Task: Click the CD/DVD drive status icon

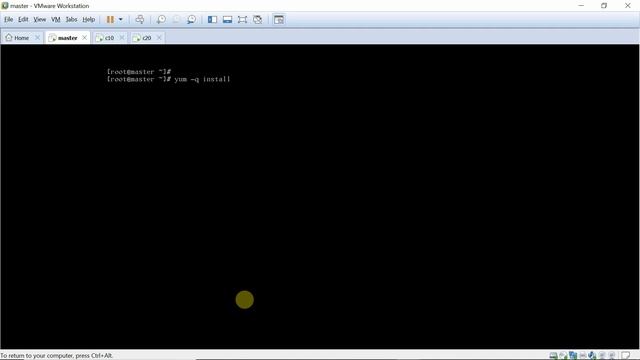Action: 563,356
